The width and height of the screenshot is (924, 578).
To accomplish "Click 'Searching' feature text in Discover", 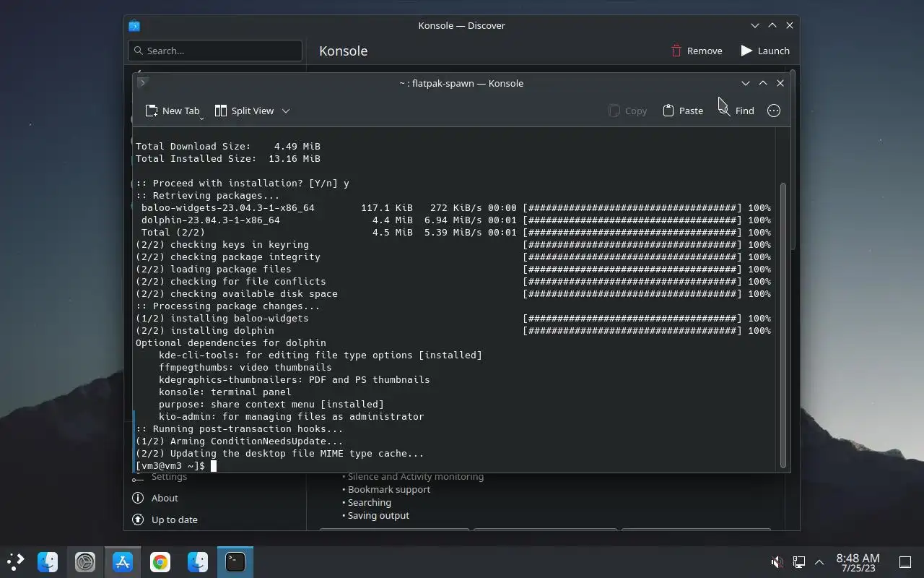I will [370, 502].
